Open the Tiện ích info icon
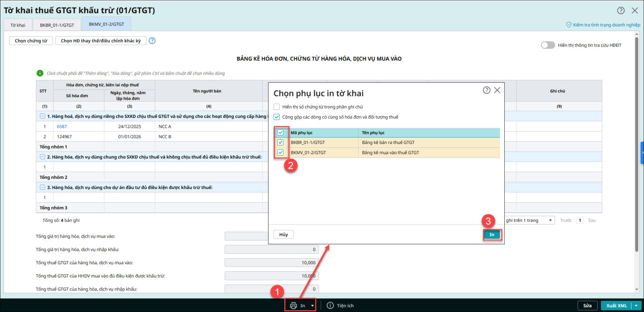The image size is (644, 312). tap(330, 306)
